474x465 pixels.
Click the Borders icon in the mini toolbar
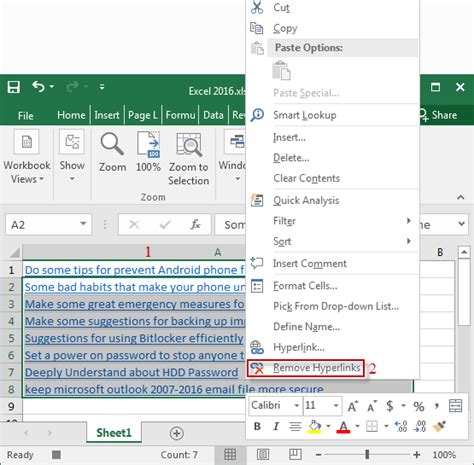point(372,426)
